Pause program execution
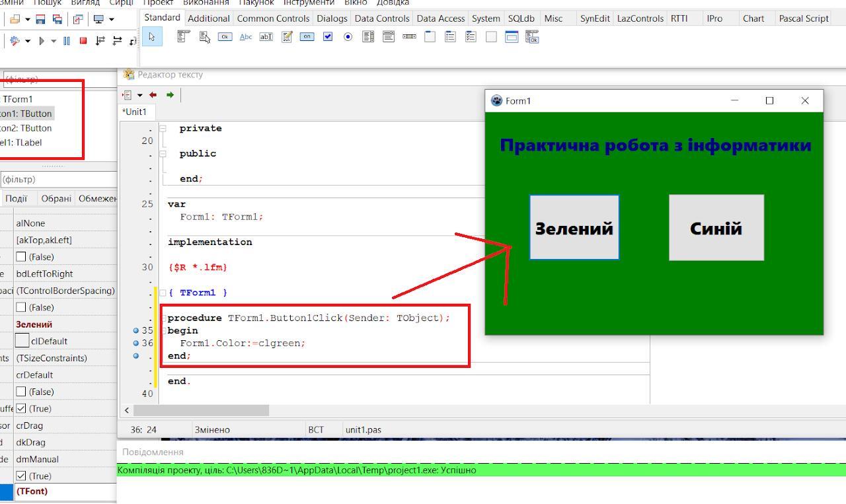 click(67, 41)
